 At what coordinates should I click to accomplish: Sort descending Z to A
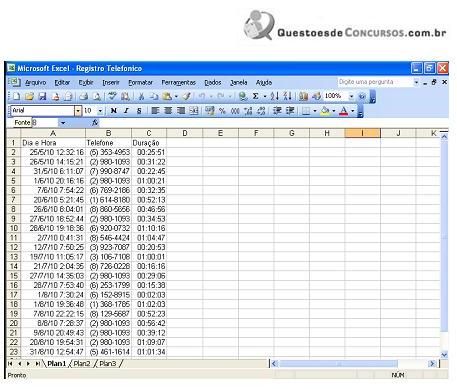click(287, 96)
